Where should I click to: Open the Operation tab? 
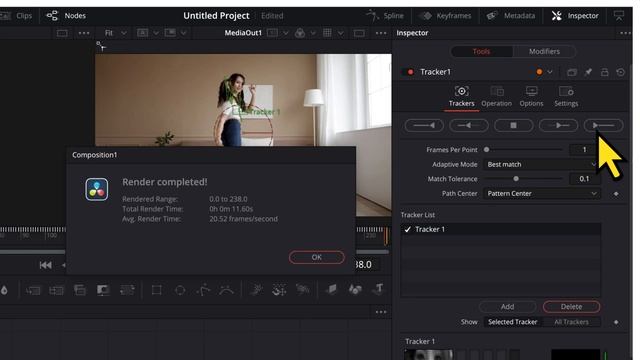click(496, 97)
